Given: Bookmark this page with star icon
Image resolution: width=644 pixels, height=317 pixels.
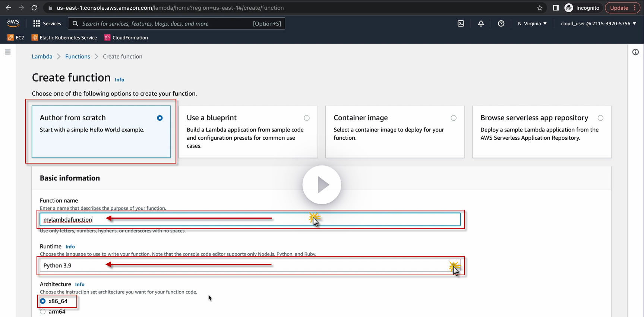Looking at the screenshot, I should 540,8.
